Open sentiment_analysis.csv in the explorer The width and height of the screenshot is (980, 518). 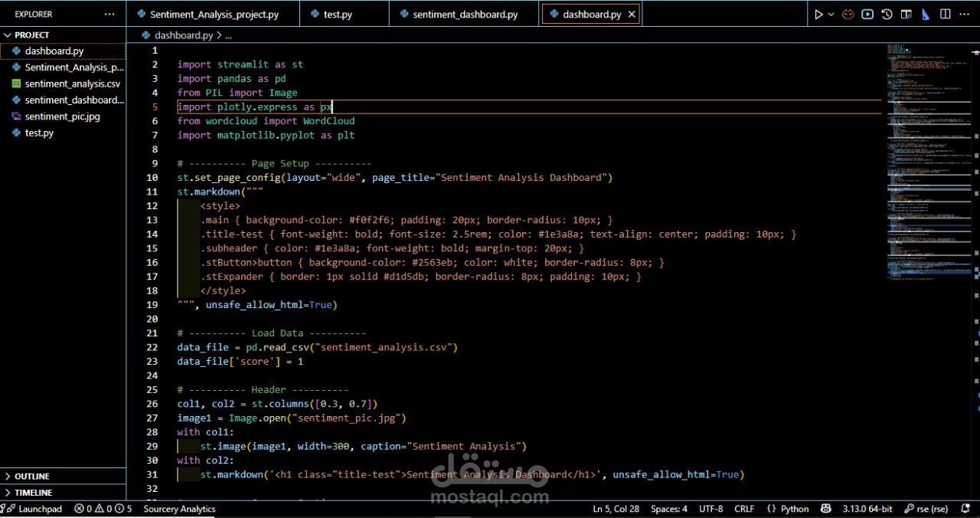72,84
